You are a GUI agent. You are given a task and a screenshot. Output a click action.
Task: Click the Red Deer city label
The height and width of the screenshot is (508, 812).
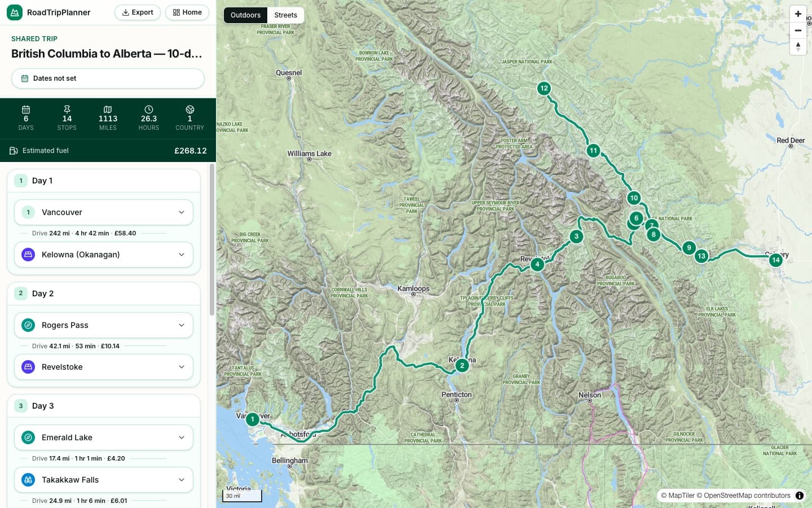(x=791, y=141)
